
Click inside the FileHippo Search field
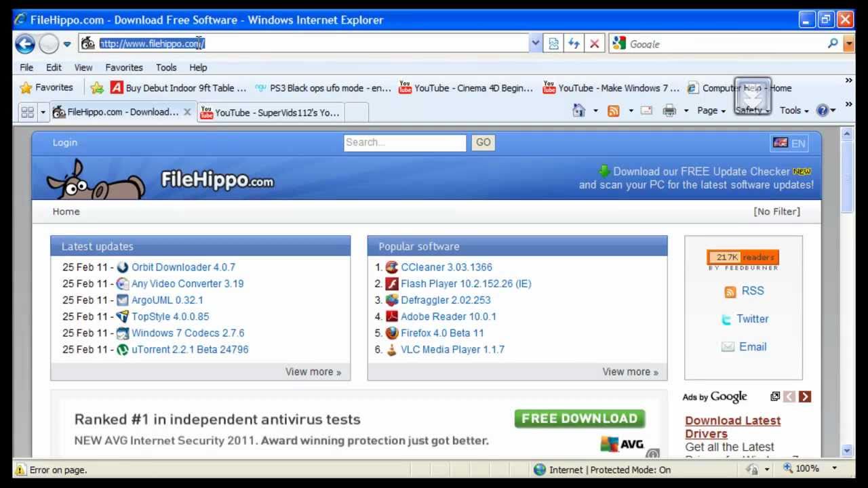tap(405, 142)
